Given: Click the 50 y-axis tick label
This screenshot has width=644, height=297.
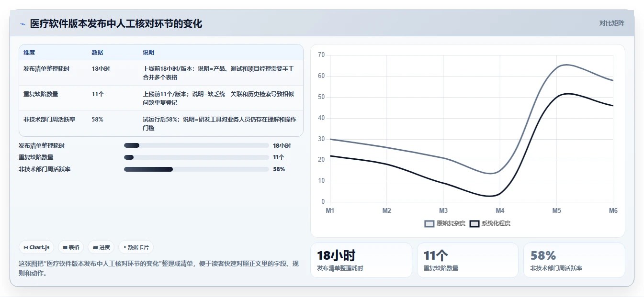Looking at the screenshot, I should 321,97.
